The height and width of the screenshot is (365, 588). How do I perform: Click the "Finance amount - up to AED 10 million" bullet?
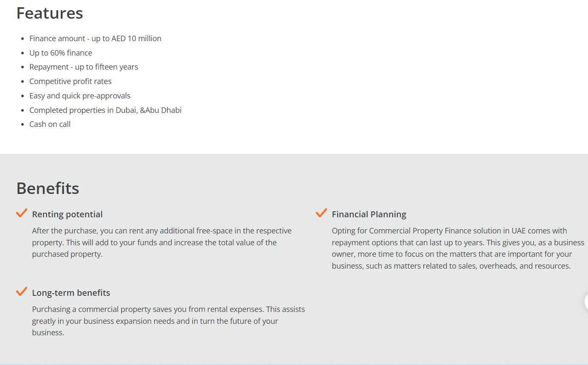pyautogui.click(x=95, y=39)
